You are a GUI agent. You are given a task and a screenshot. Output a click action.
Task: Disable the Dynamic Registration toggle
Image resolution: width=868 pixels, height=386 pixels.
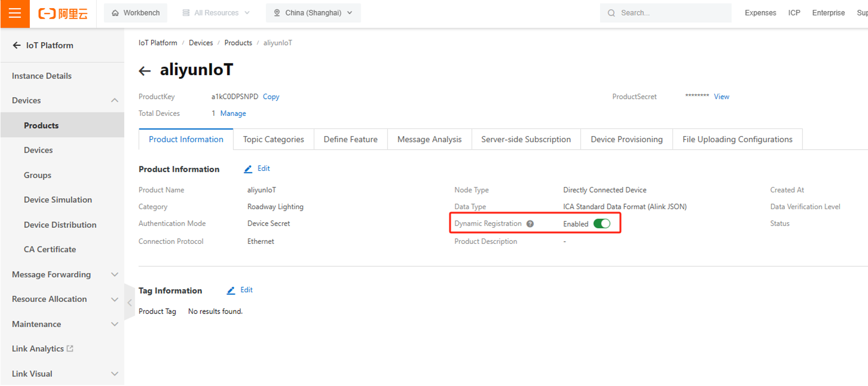click(602, 224)
